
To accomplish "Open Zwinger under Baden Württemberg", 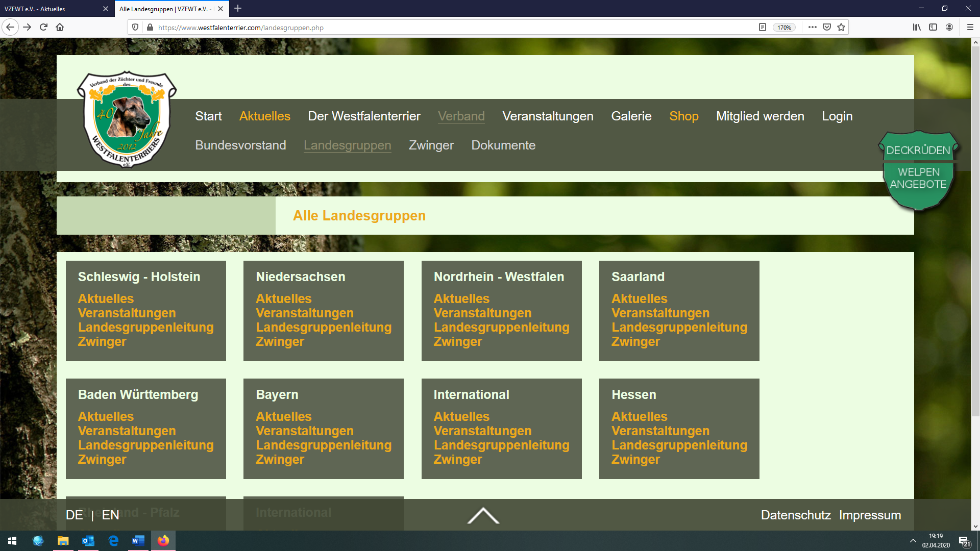I will point(102,459).
